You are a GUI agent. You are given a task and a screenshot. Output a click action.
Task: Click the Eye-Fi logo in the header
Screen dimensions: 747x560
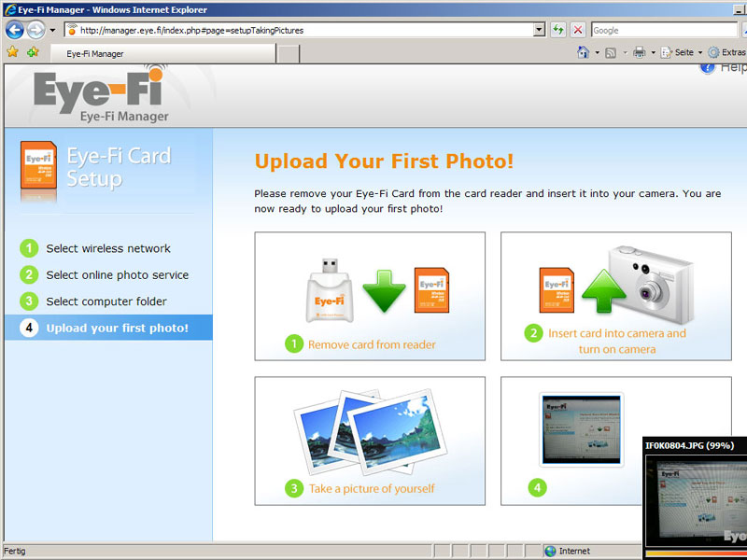[x=99, y=90]
